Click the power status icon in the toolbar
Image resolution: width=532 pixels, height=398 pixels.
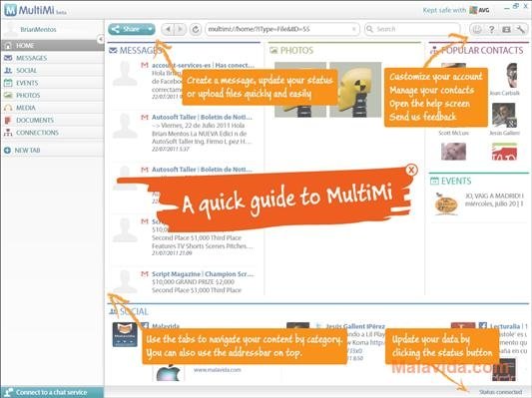tap(477, 30)
